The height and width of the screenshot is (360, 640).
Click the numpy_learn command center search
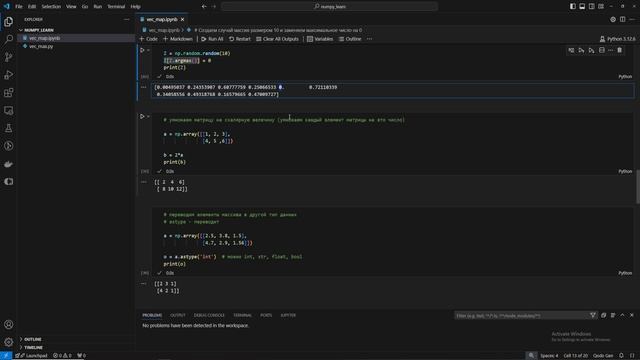click(329, 7)
